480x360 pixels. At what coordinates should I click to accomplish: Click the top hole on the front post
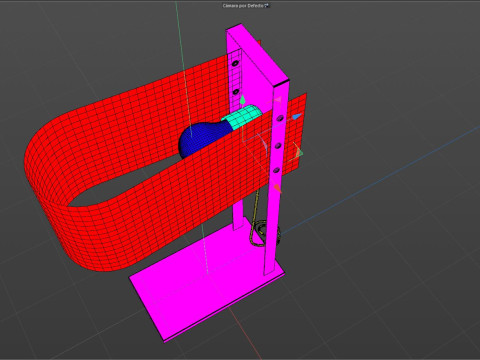coord(280,118)
